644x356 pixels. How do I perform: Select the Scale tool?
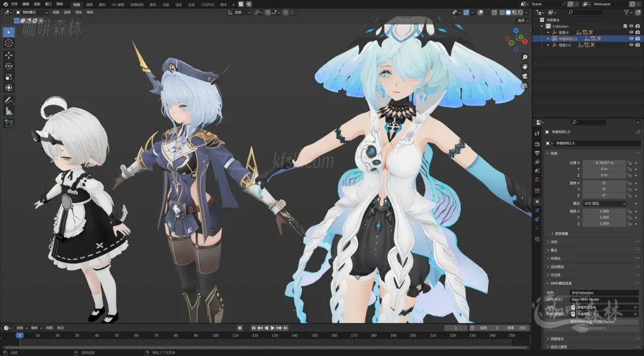[9, 77]
